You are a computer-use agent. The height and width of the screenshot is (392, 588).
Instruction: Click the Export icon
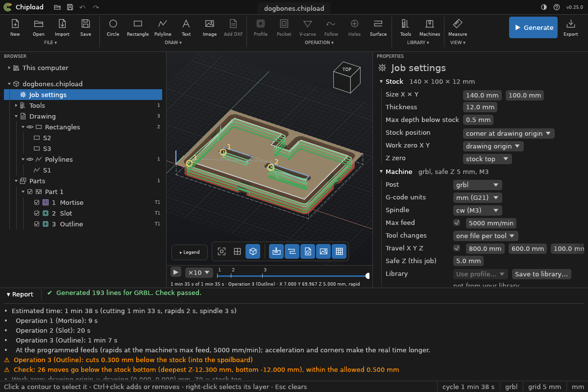[570, 24]
